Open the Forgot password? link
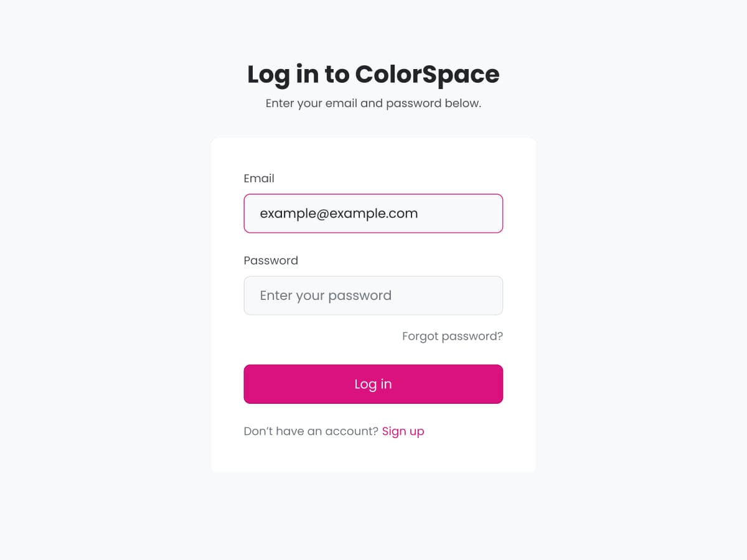The image size is (747, 560). (452, 337)
